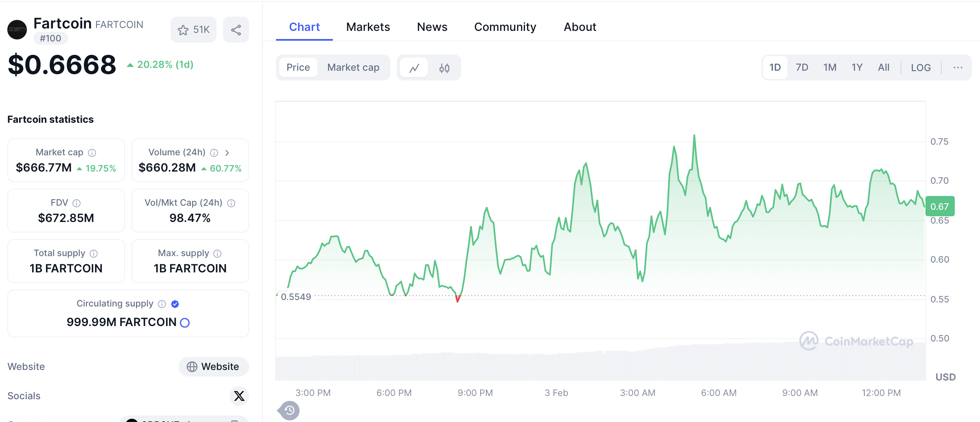
Task: Select the 1M time range button
Action: [830, 67]
